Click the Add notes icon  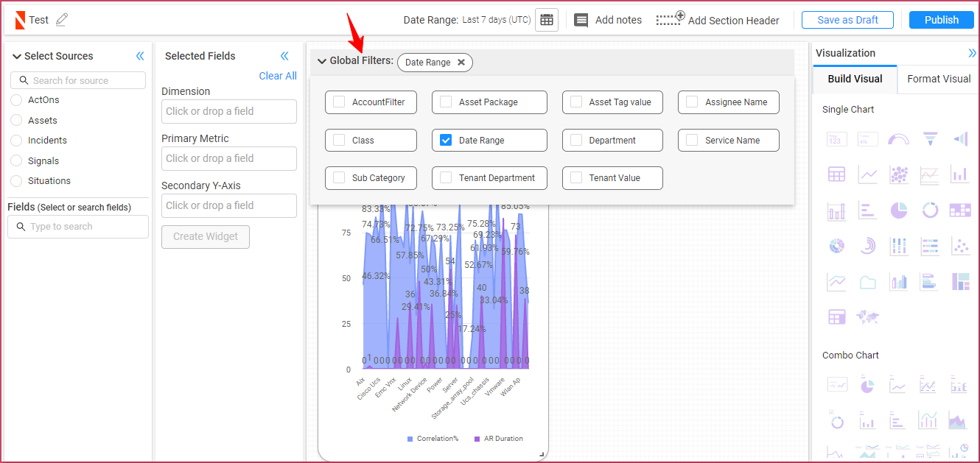point(581,20)
